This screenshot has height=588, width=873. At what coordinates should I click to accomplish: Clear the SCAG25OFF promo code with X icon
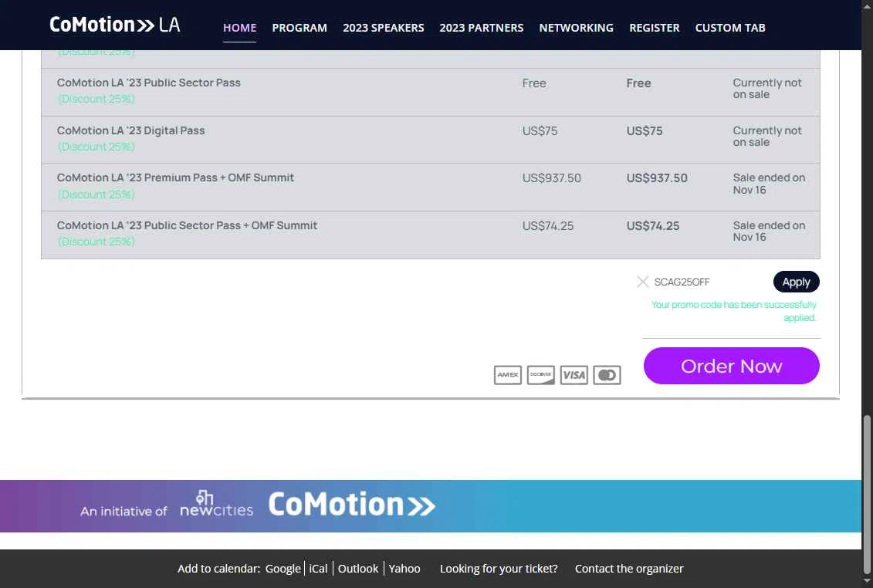[642, 282]
